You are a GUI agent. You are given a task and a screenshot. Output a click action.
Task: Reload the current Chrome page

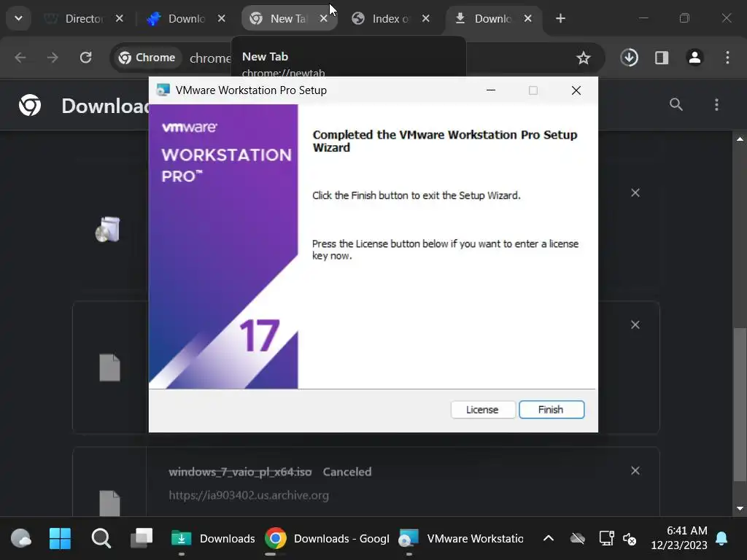[86, 58]
